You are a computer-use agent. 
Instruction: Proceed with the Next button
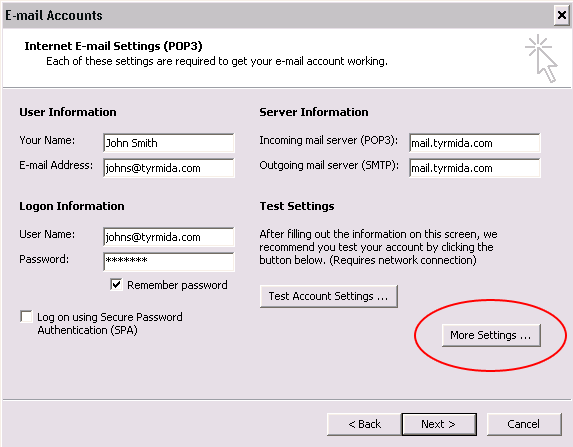coord(439,424)
